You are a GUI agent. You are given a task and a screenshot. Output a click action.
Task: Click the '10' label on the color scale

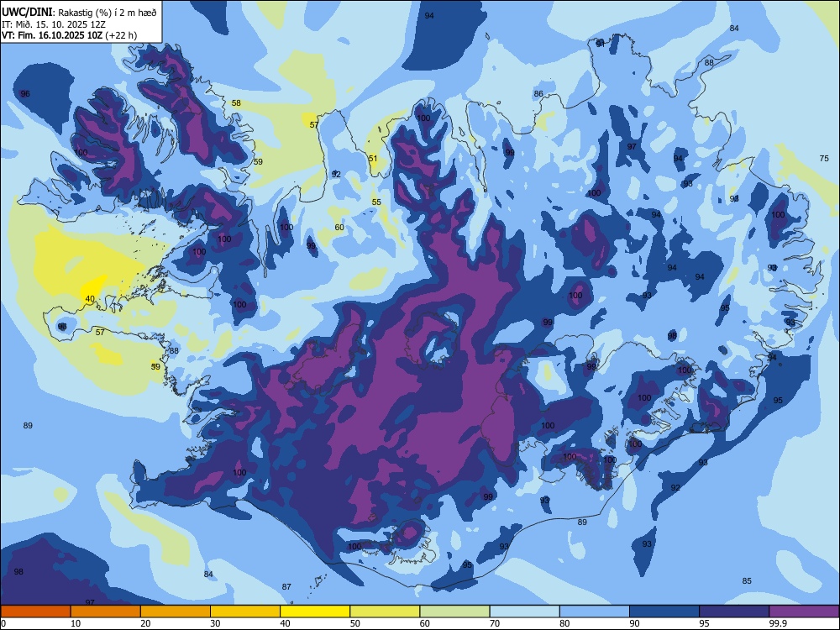click(76, 623)
